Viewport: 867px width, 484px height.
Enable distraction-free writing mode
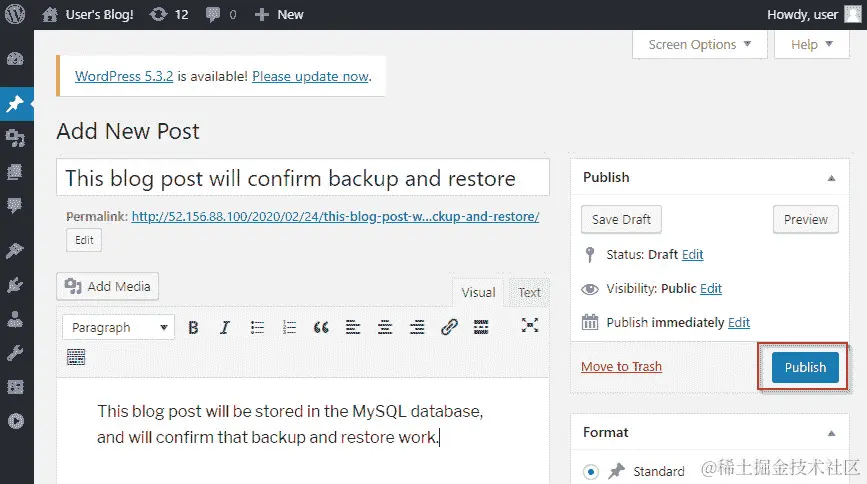530,325
